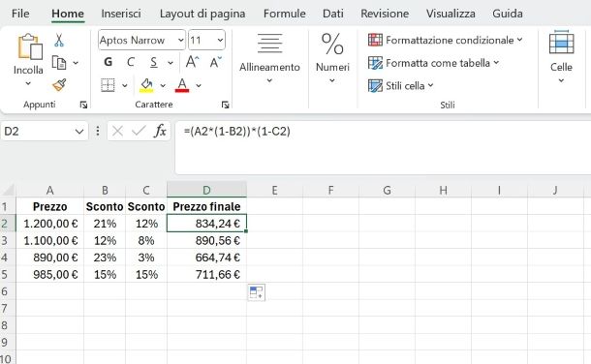Screen dimensions: 591x364
Task: Select cell with 890,56 €
Action: [206, 240]
